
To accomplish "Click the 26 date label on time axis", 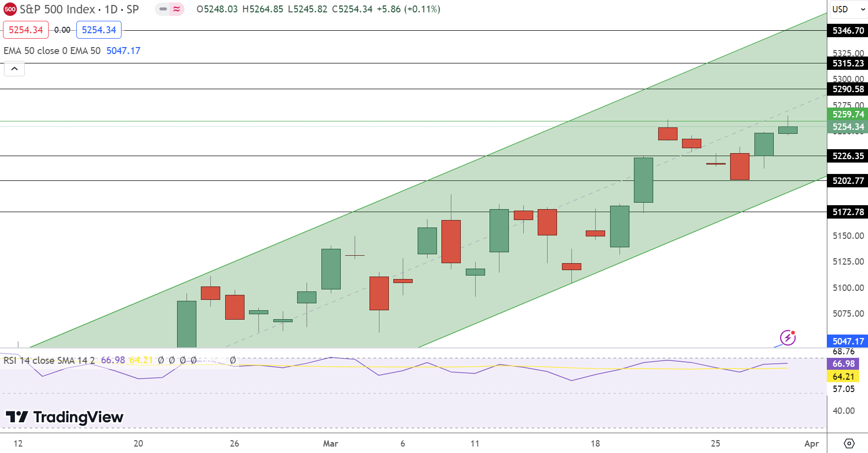I will [235, 444].
